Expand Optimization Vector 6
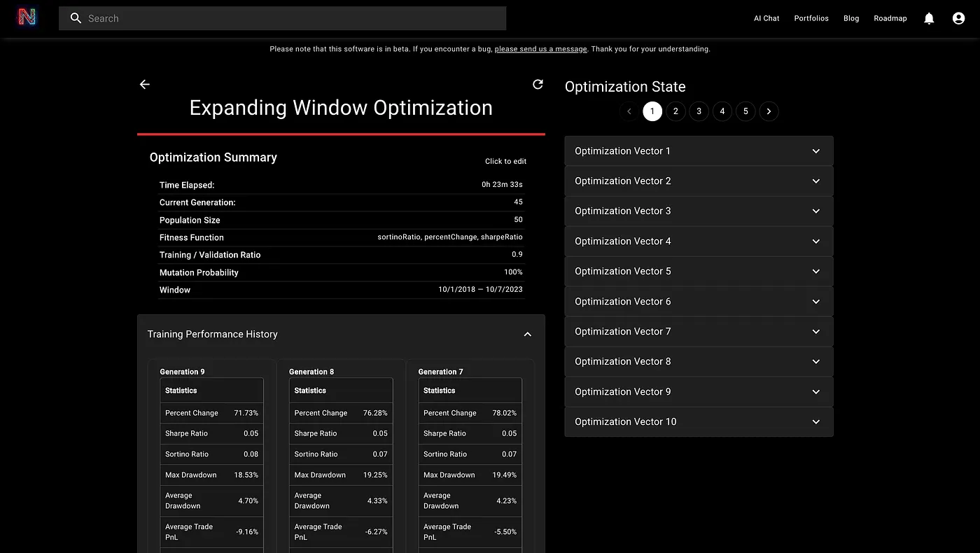 pyautogui.click(x=699, y=301)
